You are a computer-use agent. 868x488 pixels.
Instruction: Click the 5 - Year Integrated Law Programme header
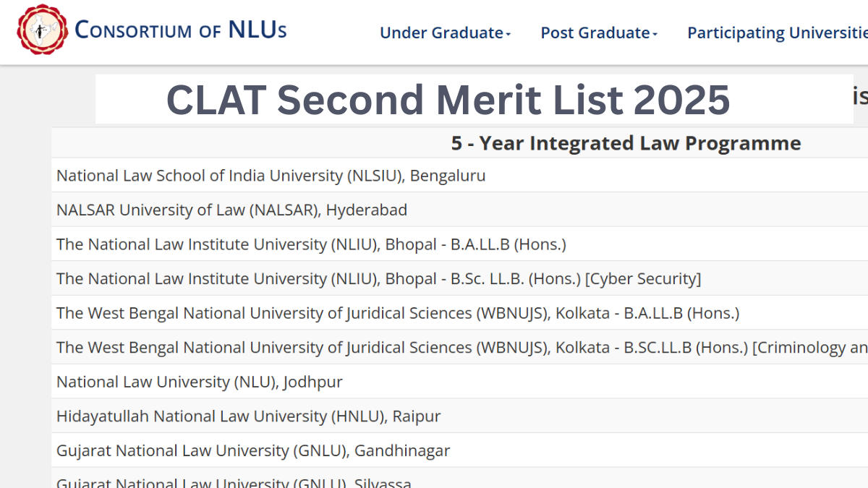coord(626,143)
